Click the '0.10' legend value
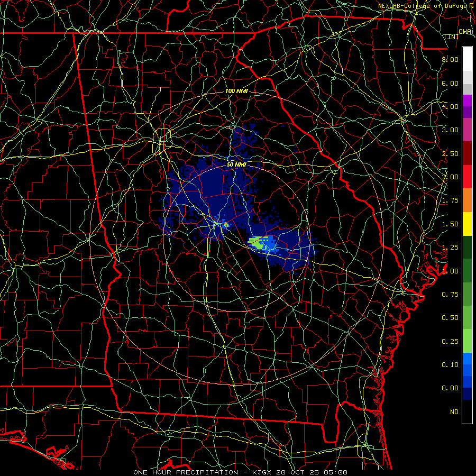The height and width of the screenshot is (476, 476). pyautogui.click(x=450, y=365)
